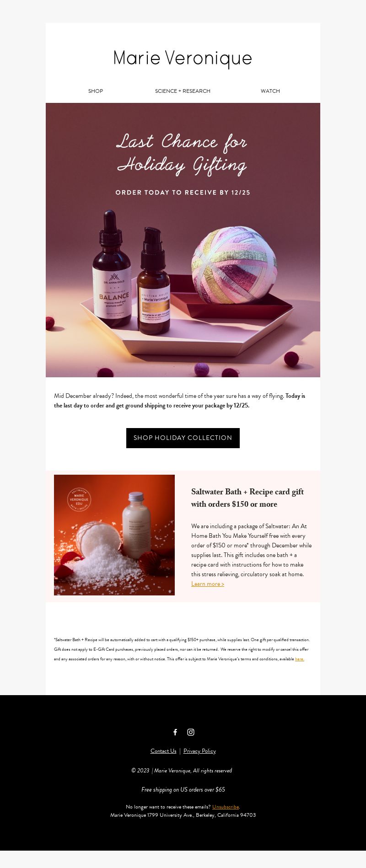This screenshot has width=366, height=868.
Task: Click the Marie Veronique logo header
Action: (183, 59)
